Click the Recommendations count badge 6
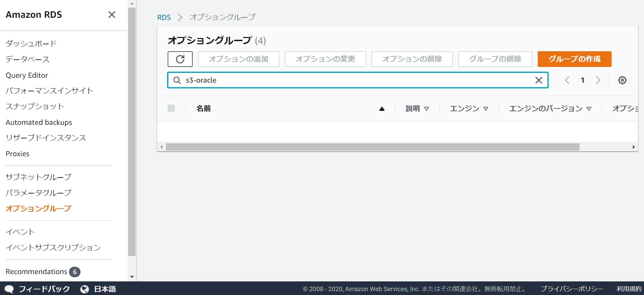Screen dimensions: 644x295 [75, 272]
